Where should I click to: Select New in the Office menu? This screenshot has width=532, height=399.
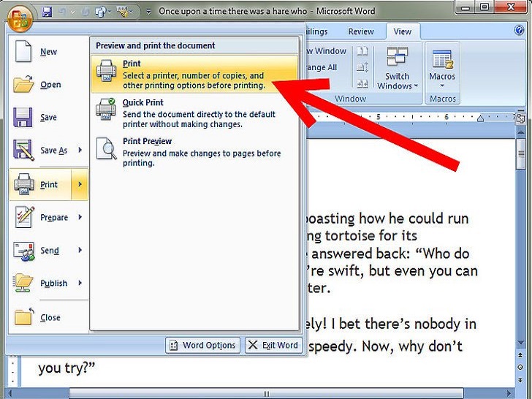(x=48, y=52)
